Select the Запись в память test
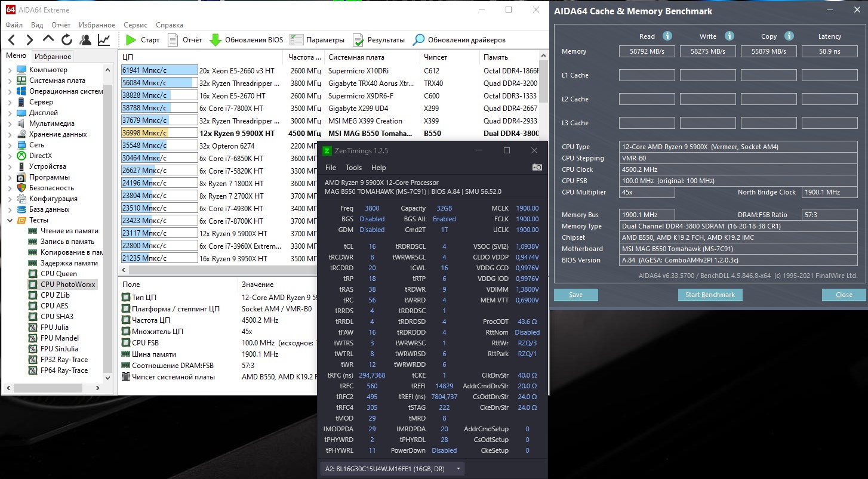This screenshot has width=868, height=479. tap(67, 242)
